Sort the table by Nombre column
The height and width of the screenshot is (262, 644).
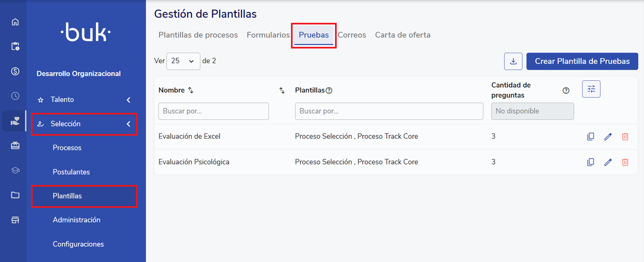point(191,90)
